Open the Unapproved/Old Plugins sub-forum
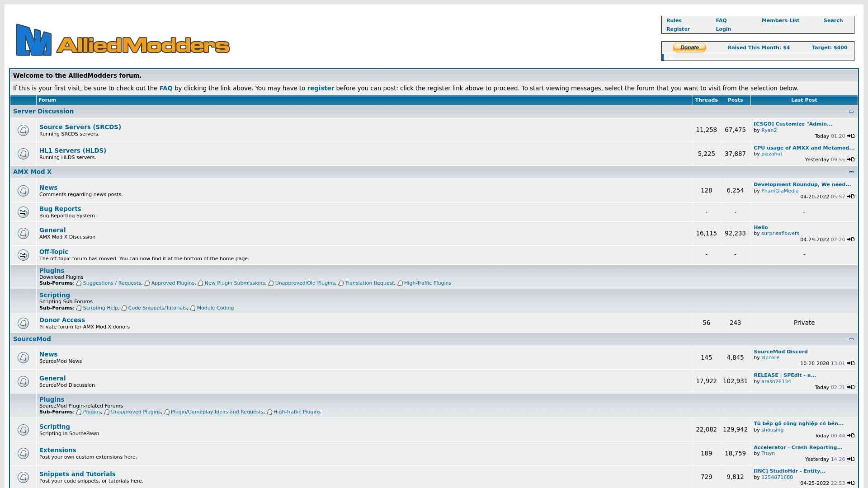This screenshot has width=868, height=488. (305, 283)
